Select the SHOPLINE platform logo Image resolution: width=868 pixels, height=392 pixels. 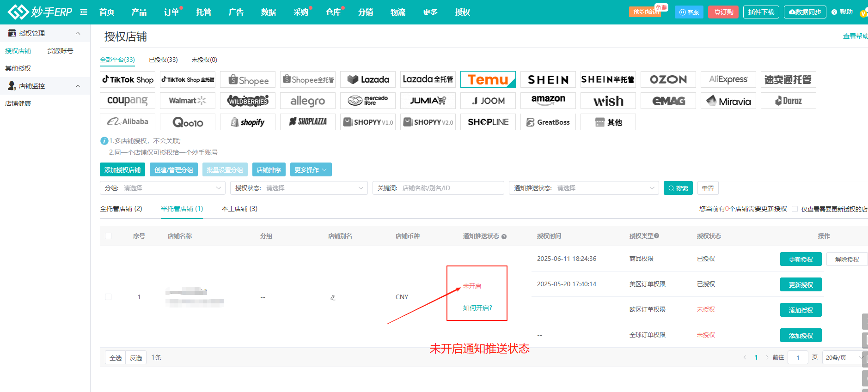click(x=488, y=122)
